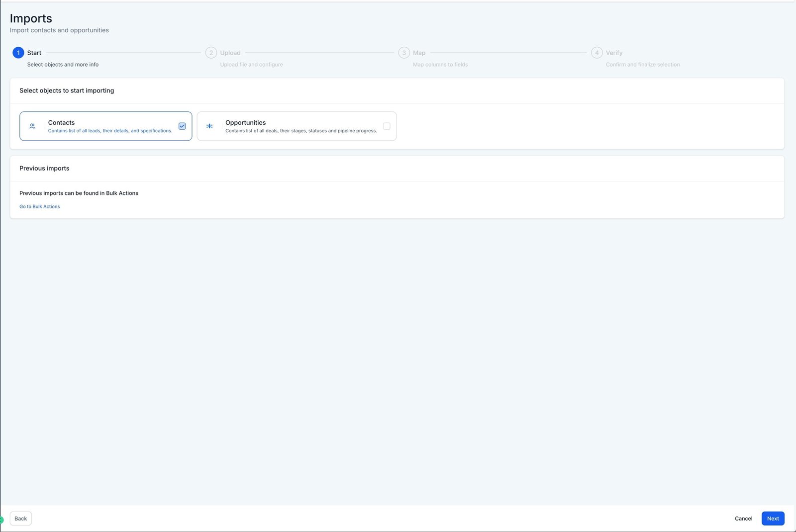Viewport: 796px width, 532px height.
Task: Select the Contacts card title
Action: (61, 122)
